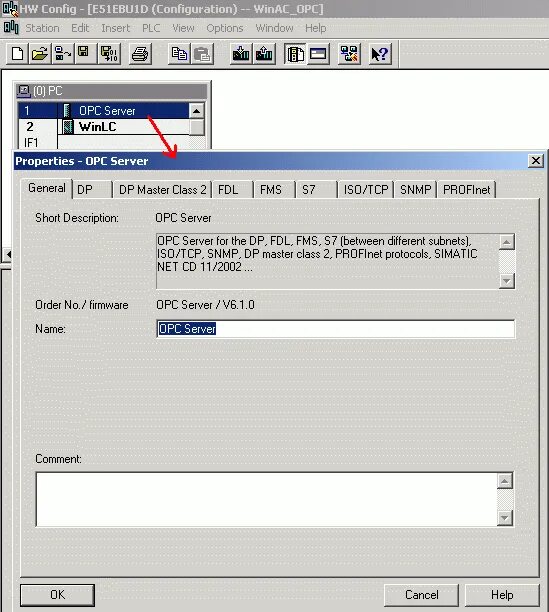Click inside the Comment text area
The width and height of the screenshot is (549, 612).
267,499
